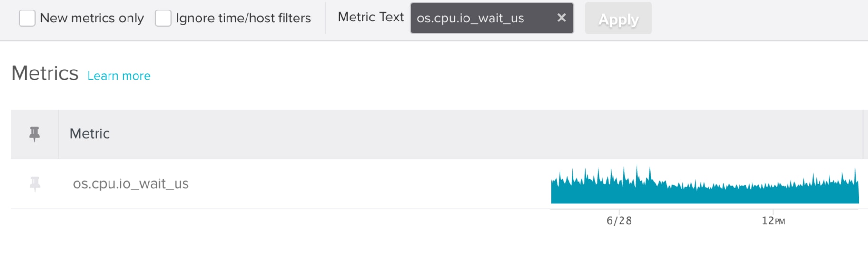Clear the Metric Text filter with X
868x279 pixels.
point(562,18)
